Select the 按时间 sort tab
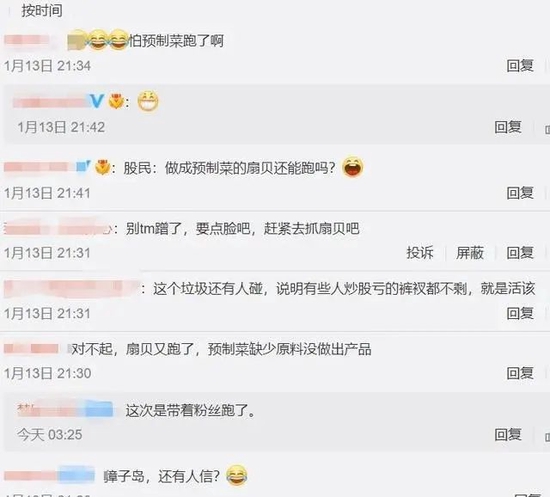The height and width of the screenshot is (497, 550). click(x=42, y=10)
